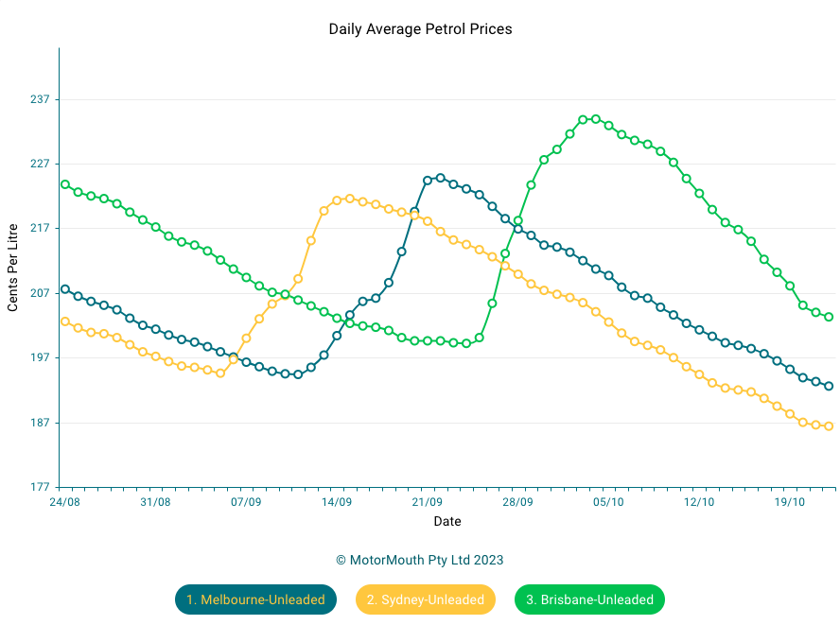Click the last Melbourne data point
Screen dimensions: 840x625
(829, 386)
